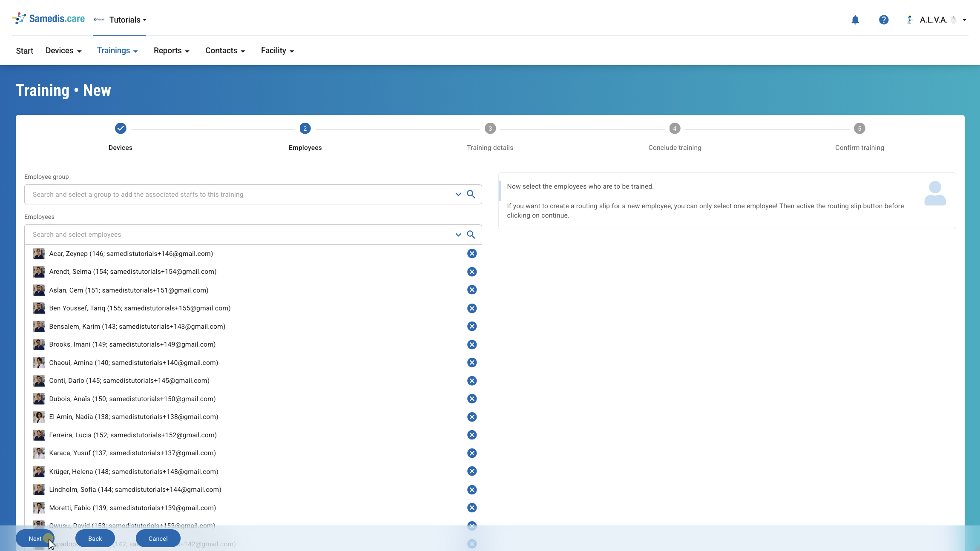Click the Samedis.care logo
The height and width of the screenshot is (551, 980).
[49, 19]
